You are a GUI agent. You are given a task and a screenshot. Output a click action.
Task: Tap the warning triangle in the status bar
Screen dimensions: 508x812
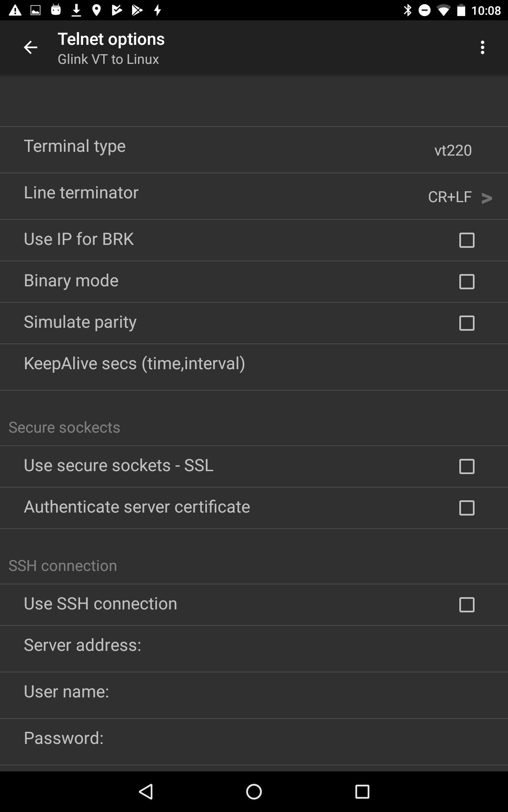(15, 10)
